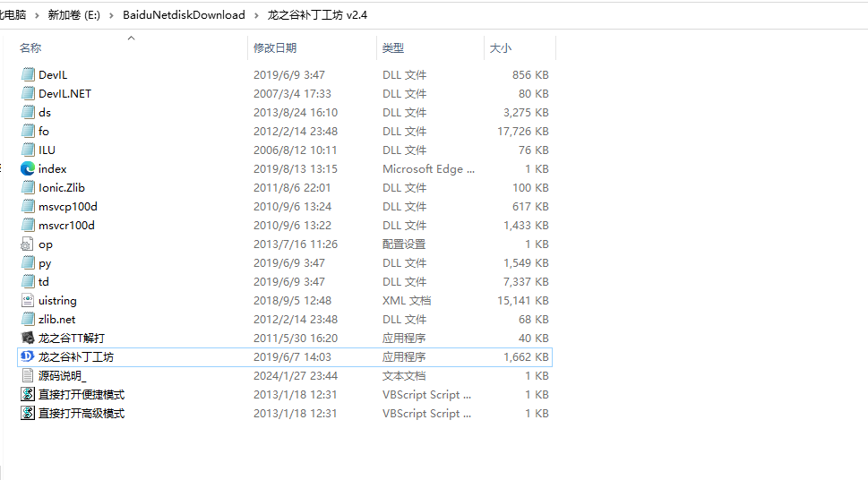Click the type cell XML 文档
868x480 pixels.
407,301
